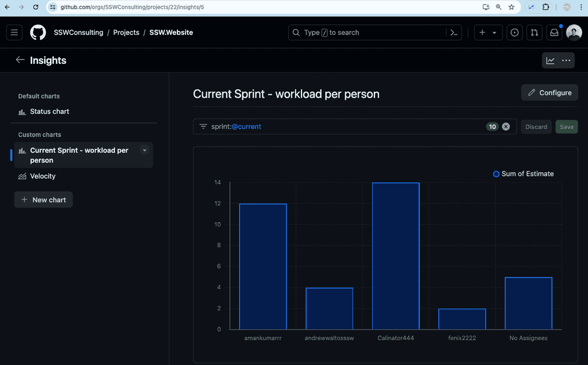Click Discard to revert filter changes
The image size is (588, 365).
536,126
